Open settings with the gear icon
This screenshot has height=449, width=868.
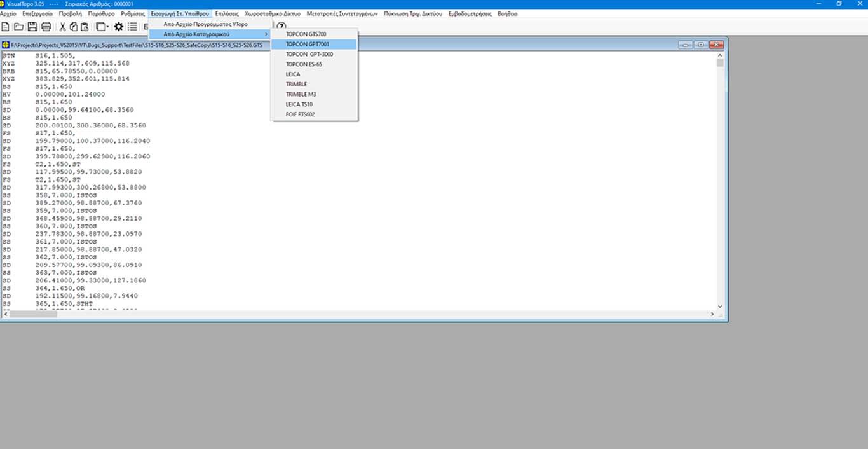(118, 27)
